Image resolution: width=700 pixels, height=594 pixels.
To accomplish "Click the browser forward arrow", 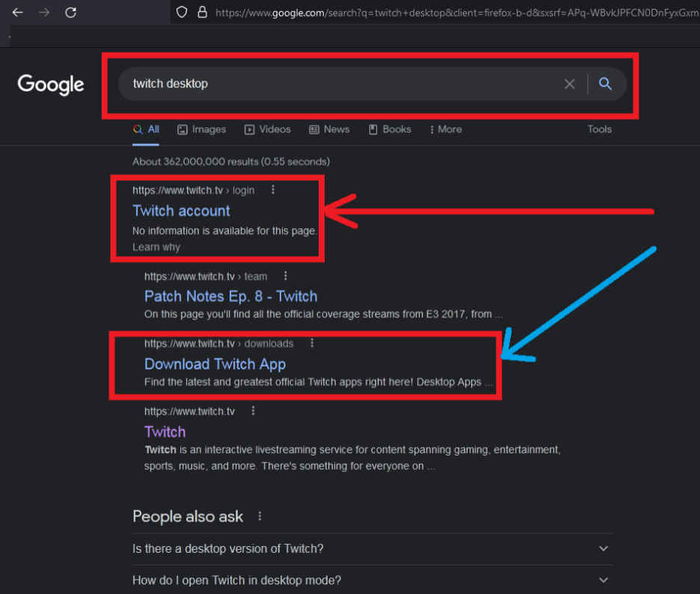I will click(44, 13).
